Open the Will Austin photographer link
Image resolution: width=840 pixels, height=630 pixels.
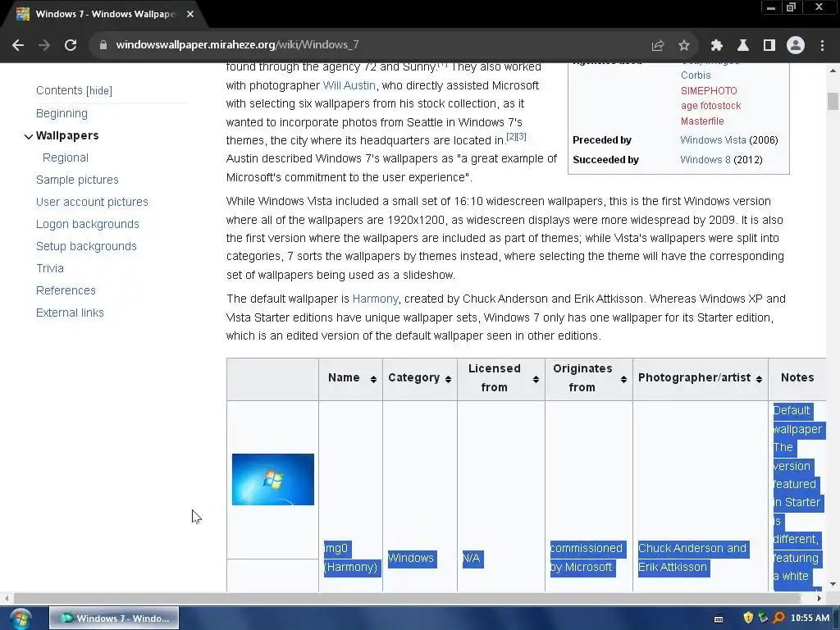click(349, 85)
